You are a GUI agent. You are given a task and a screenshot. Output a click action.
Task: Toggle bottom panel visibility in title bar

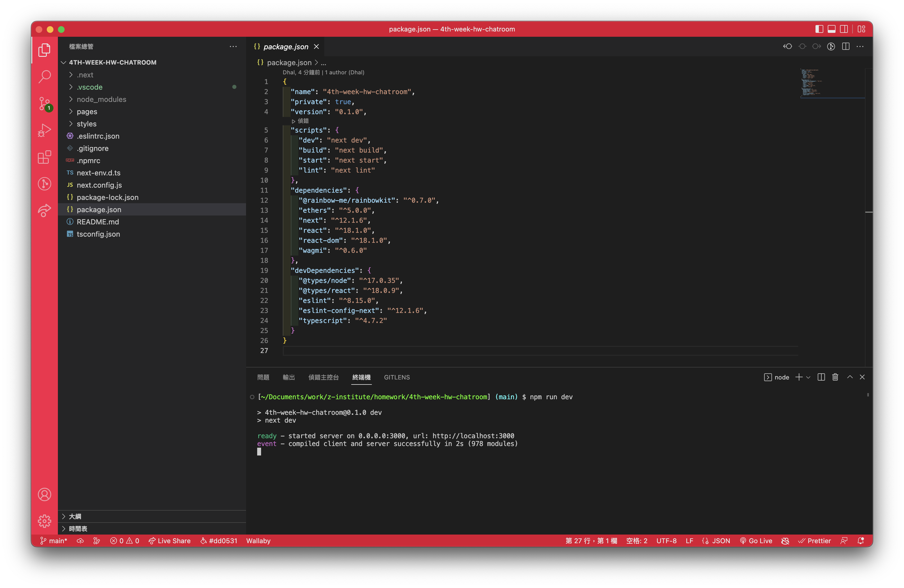point(831,29)
